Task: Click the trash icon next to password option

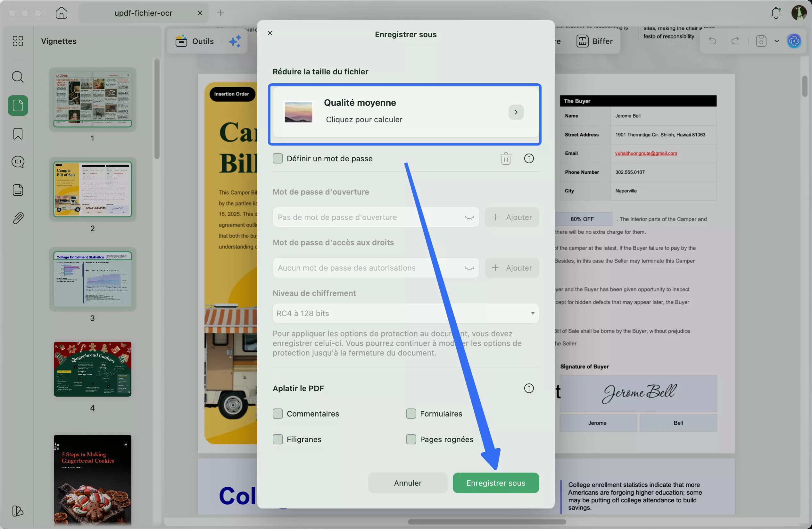Action: click(506, 158)
